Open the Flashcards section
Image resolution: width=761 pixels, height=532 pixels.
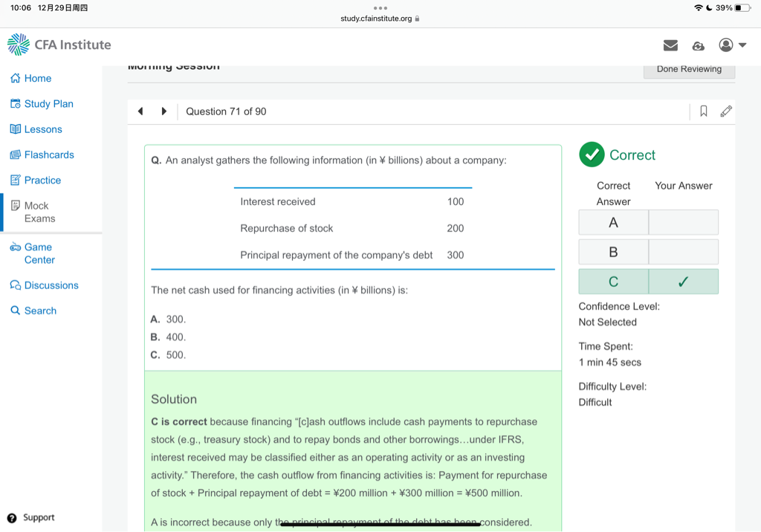click(48, 155)
